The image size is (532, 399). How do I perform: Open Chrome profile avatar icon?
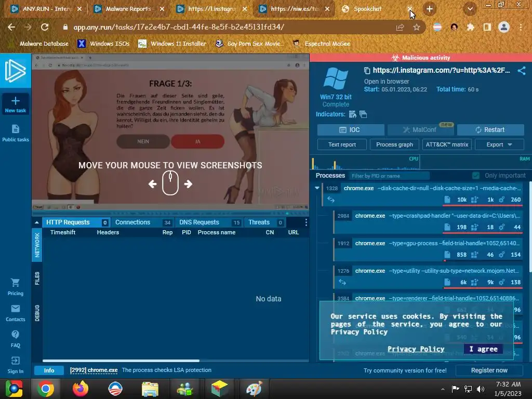click(504, 27)
